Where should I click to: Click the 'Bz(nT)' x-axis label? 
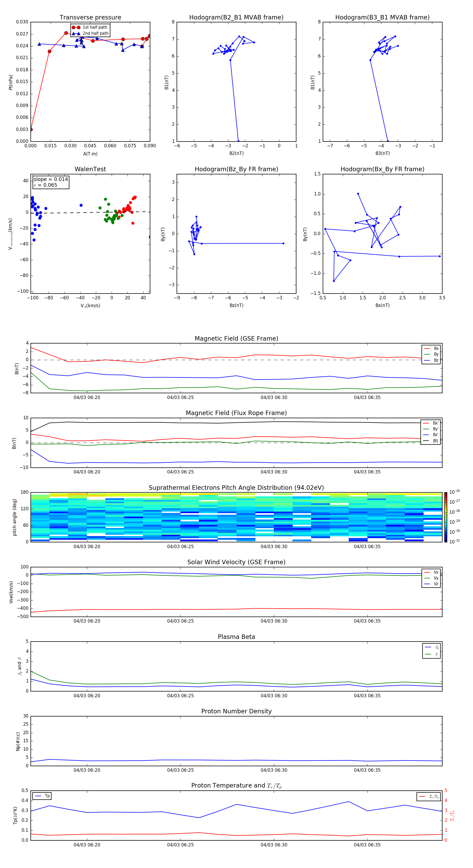pyautogui.click(x=236, y=305)
